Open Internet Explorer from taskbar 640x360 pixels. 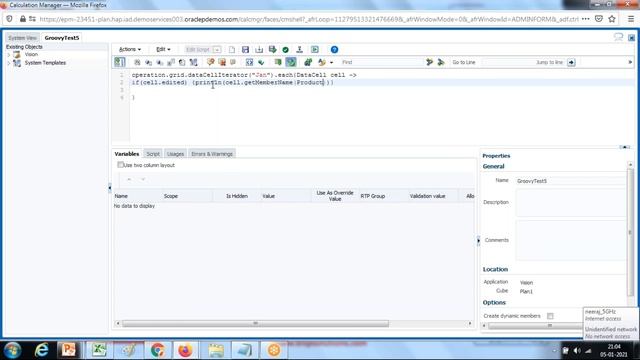(41, 350)
